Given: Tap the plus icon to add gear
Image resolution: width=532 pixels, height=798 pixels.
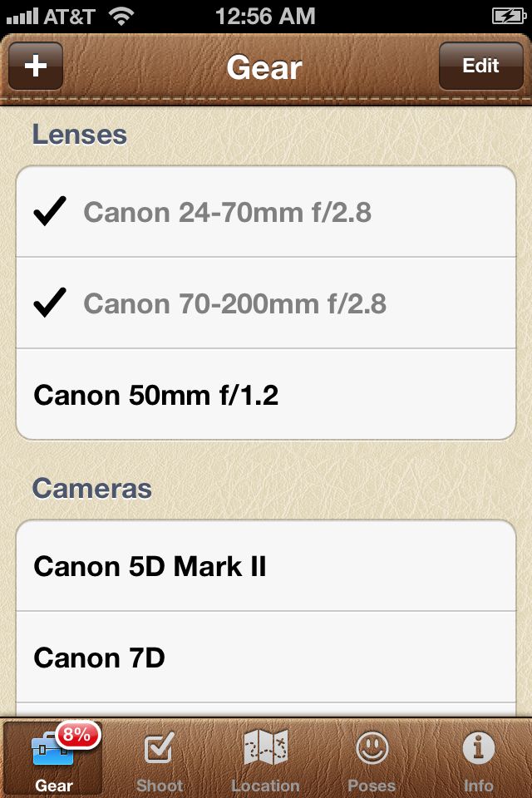Looking at the screenshot, I should click(36, 66).
